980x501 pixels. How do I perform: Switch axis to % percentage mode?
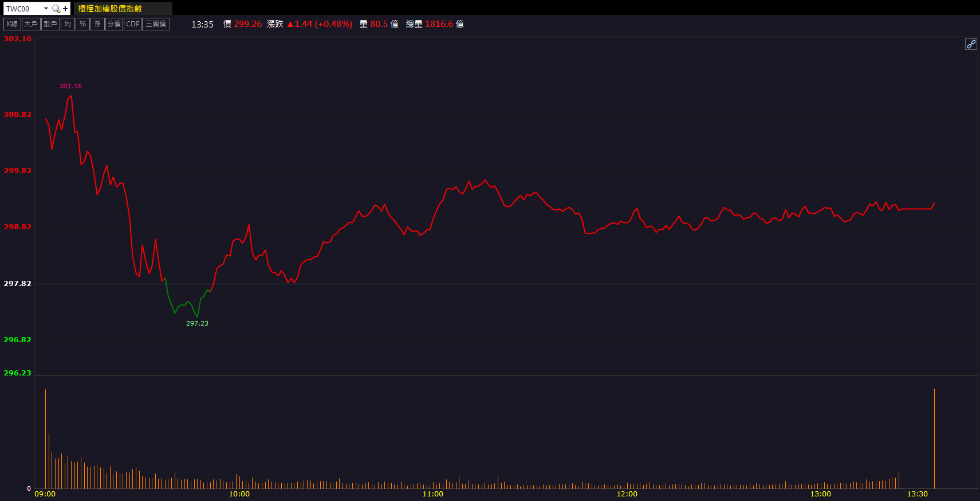tap(82, 24)
